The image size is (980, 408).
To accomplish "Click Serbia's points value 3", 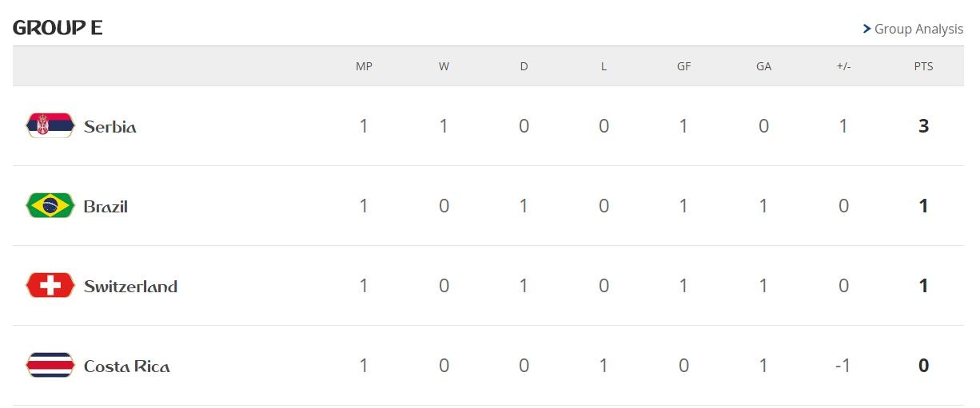I will (x=923, y=126).
